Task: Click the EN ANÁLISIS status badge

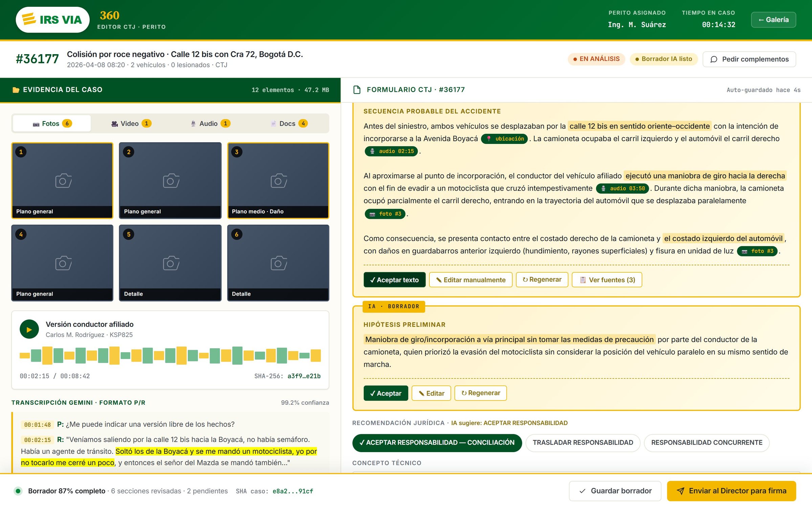Action: point(596,59)
